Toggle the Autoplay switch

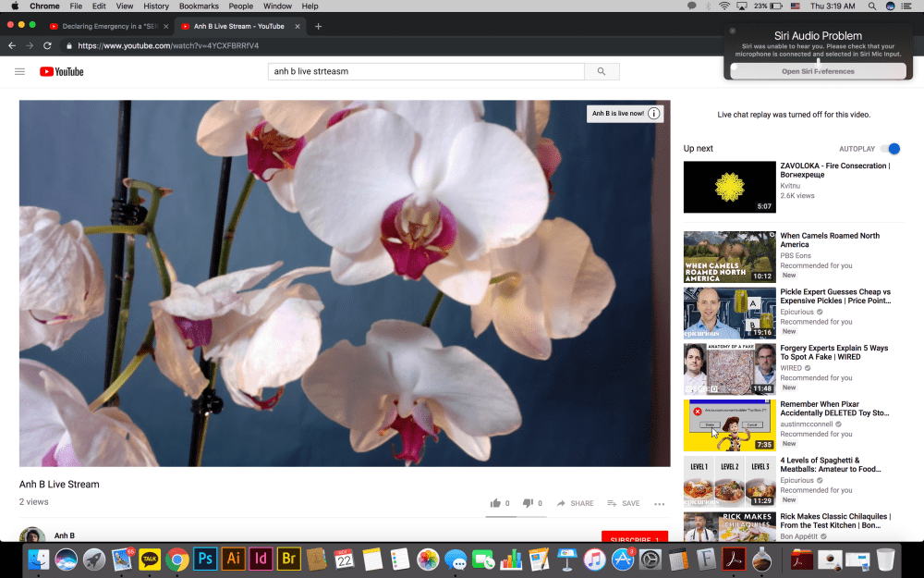coord(891,148)
